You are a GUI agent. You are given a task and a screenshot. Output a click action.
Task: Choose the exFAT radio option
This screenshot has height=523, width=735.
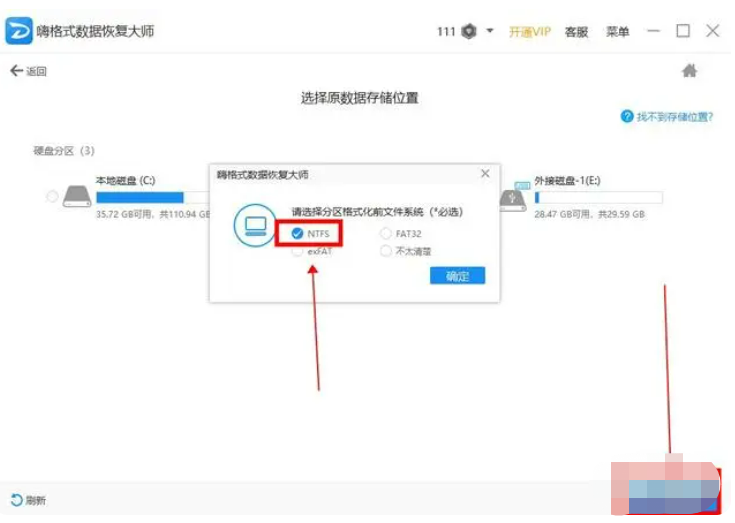click(298, 252)
